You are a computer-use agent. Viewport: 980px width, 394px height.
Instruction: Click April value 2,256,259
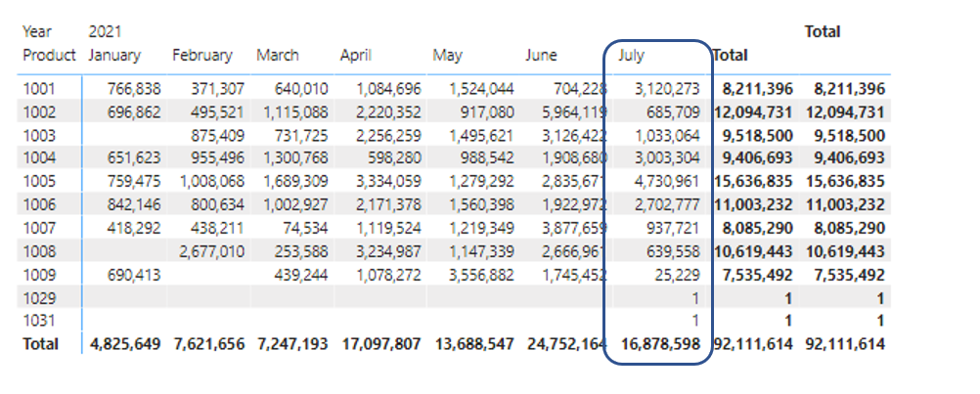388,136
